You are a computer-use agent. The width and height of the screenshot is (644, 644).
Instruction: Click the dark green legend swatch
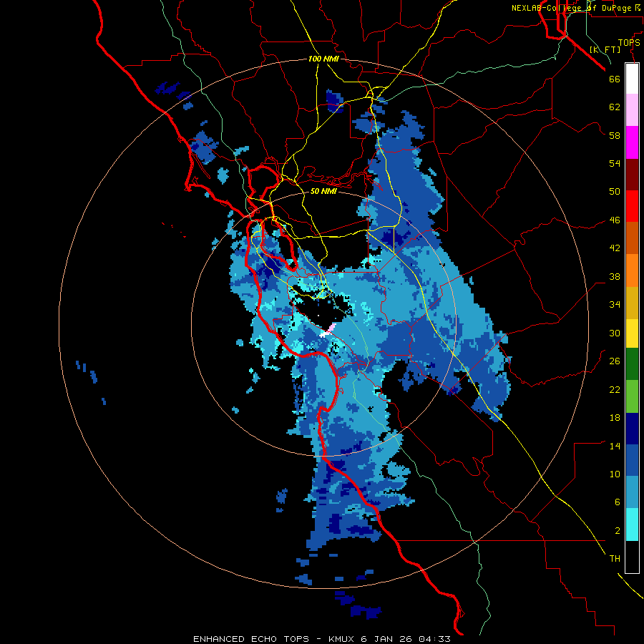tap(632, 364)
